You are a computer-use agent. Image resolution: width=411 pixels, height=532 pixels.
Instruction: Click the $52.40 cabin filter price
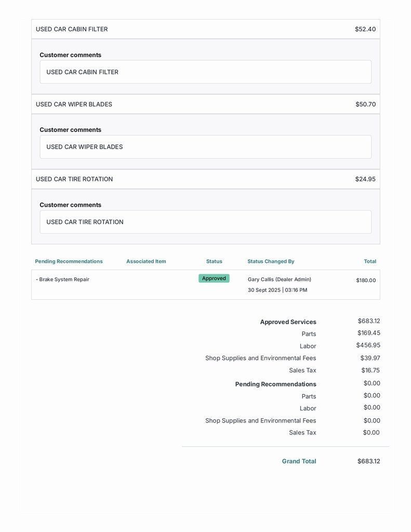pyautogui.click(x=365, y=29)
